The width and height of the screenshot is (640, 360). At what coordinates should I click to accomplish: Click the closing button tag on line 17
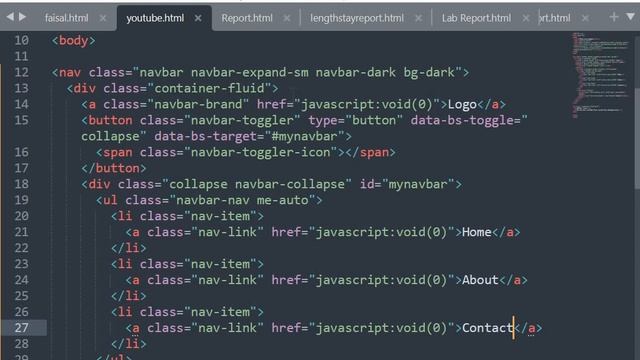click(x=114, y=168)
